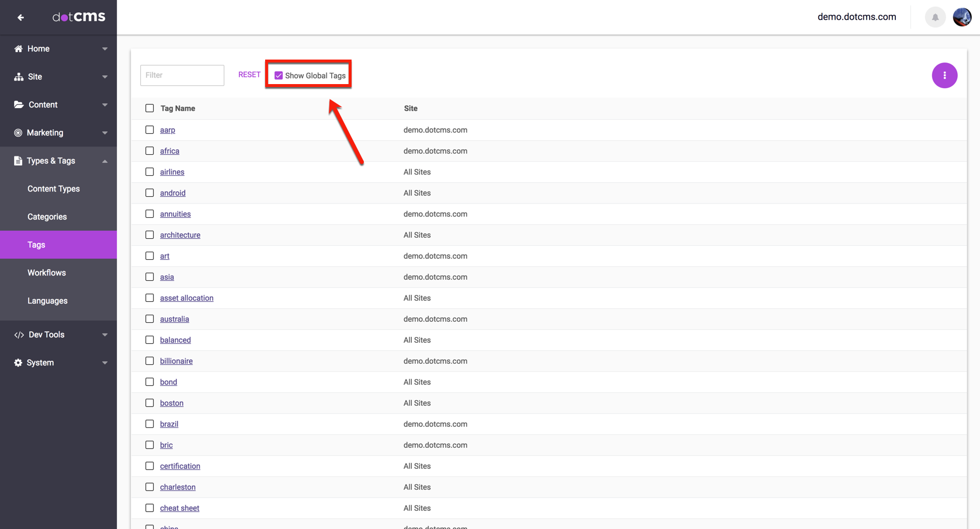Open the notifications bell

[935, 17]
